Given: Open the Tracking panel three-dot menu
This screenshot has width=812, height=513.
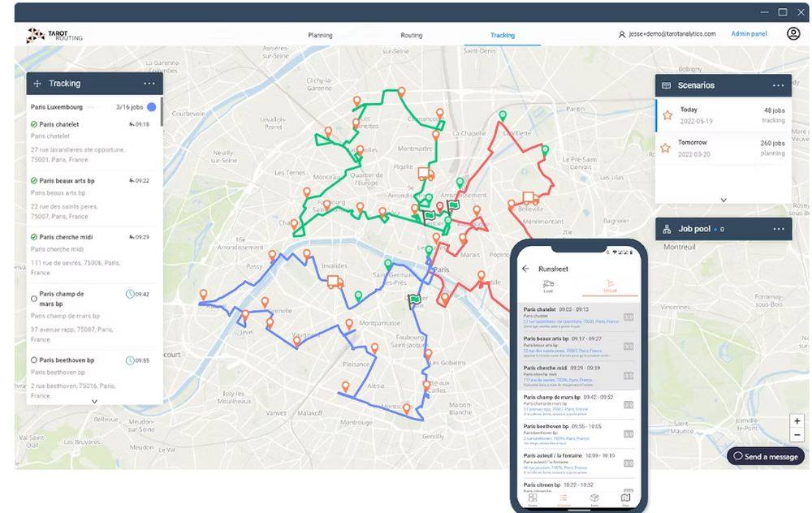Looking at the screenshot, I should click(x=149, y=84).
